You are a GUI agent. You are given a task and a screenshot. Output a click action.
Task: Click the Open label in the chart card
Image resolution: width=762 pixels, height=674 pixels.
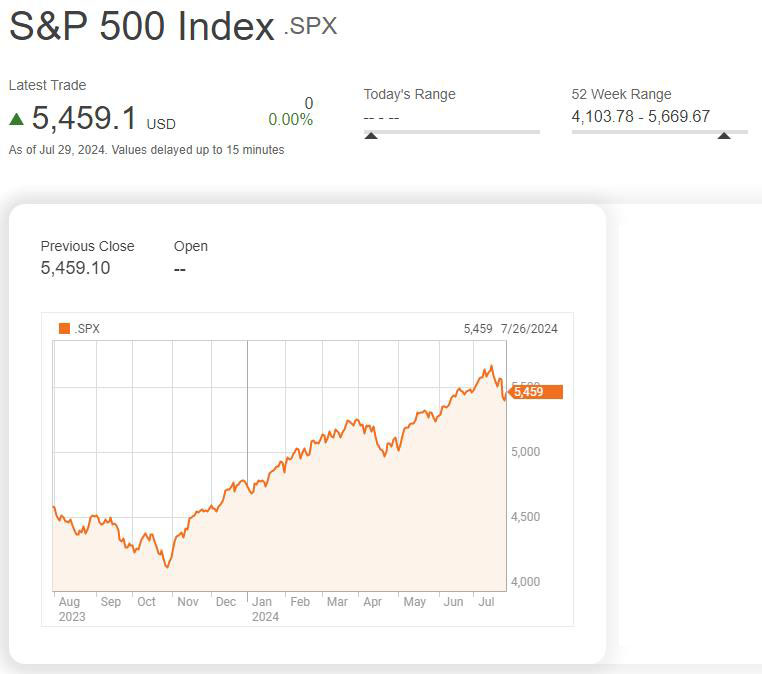[191, 246]
